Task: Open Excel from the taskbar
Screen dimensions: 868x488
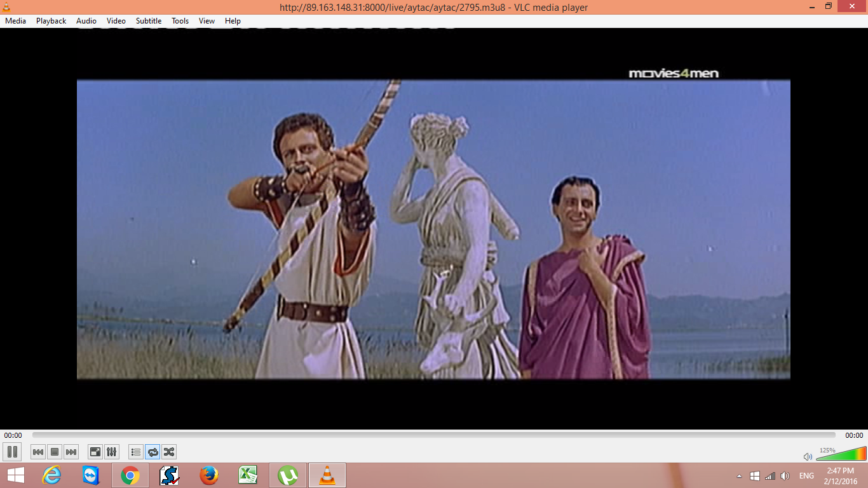Action: coord(248,475)
